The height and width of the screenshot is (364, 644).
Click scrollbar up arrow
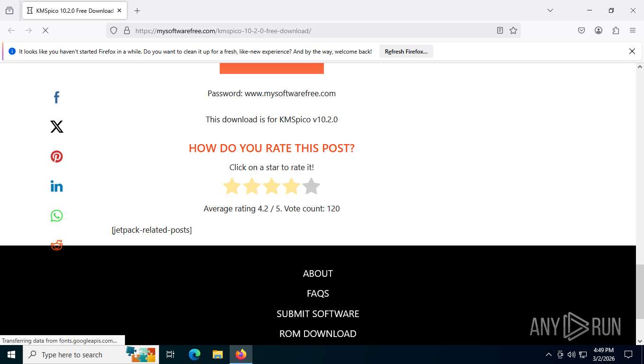pyautogui.click(x=640, y=67)
